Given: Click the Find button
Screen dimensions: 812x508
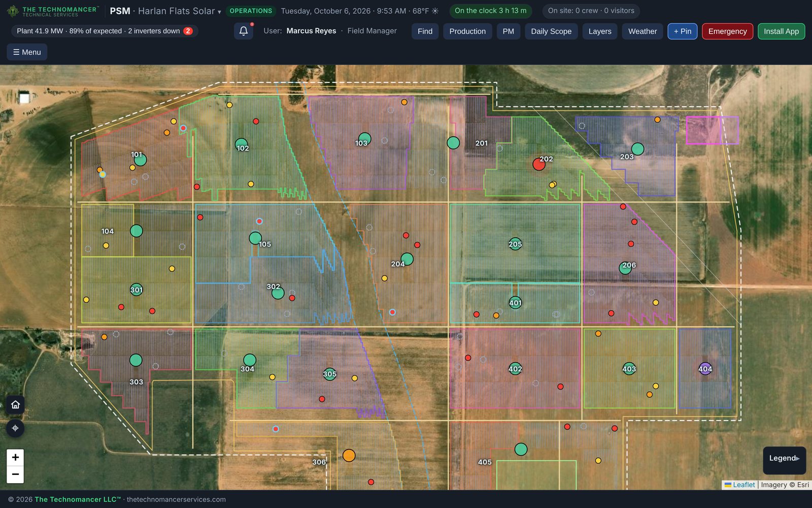Looking at the screenshot, I should [425, 31].
